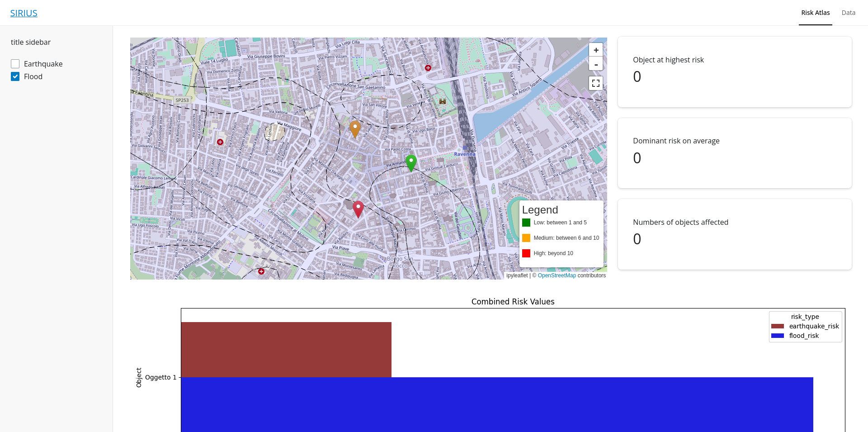Switch to the Data tab

point(848,13)
